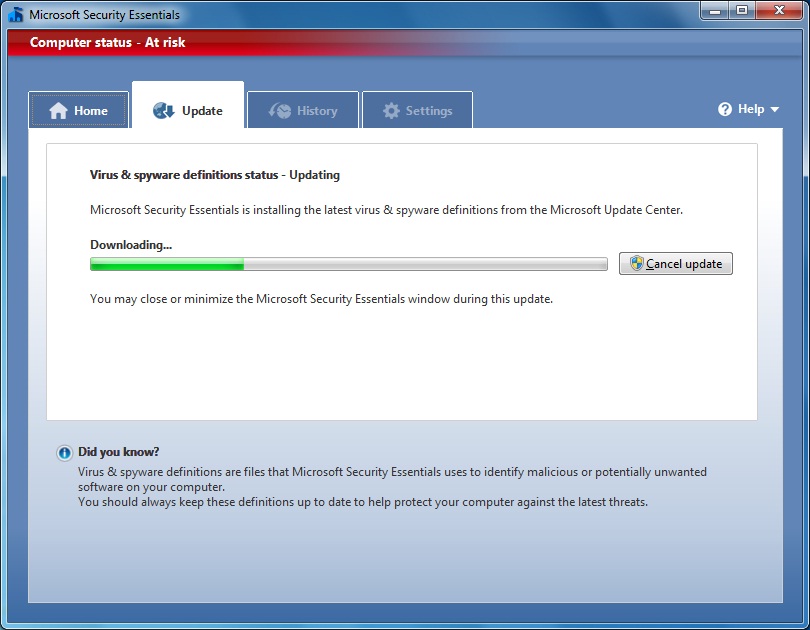810x630 pixels.
Task: Click the 'Downloading...' status text
Action: 131,245
